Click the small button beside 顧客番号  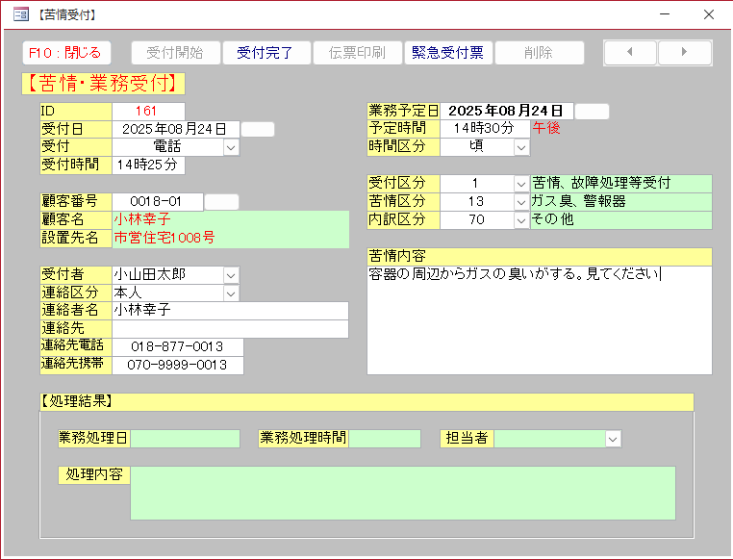[x=221, y=202]
